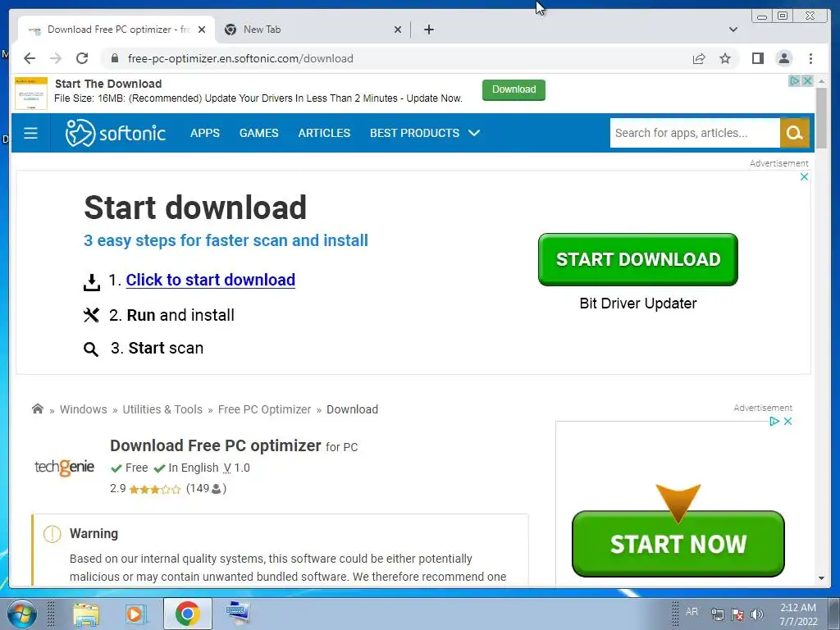This screenshot has height=630, width=840.
Task: Click the Softonic search input field
Action: (695, 133)
